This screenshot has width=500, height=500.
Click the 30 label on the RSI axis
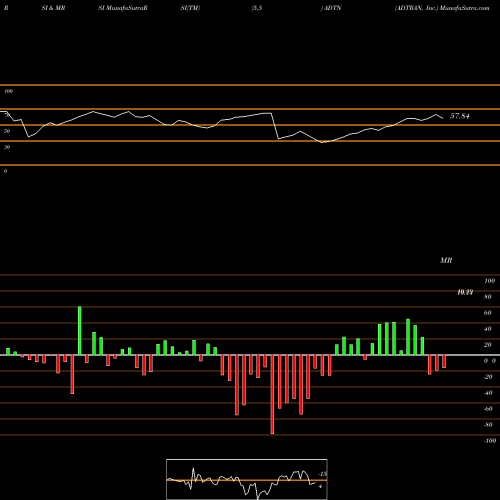click(x=7, y=147)
